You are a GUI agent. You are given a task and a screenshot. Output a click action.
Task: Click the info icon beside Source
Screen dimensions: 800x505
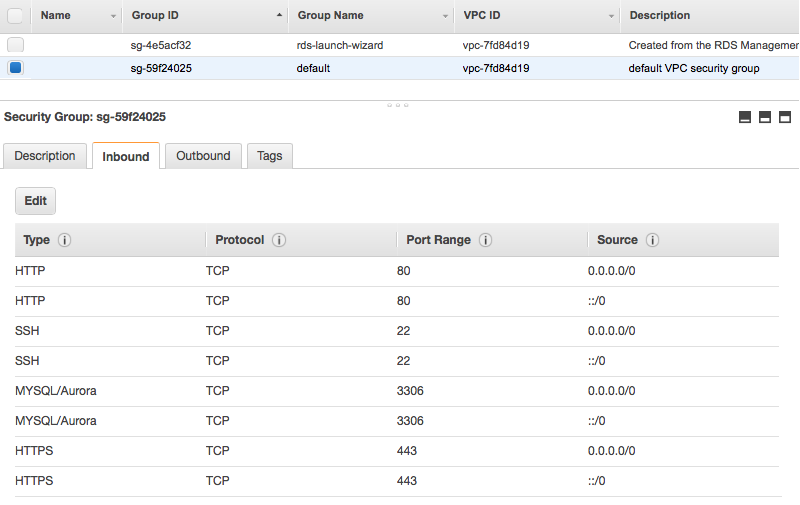coord(652,241)
